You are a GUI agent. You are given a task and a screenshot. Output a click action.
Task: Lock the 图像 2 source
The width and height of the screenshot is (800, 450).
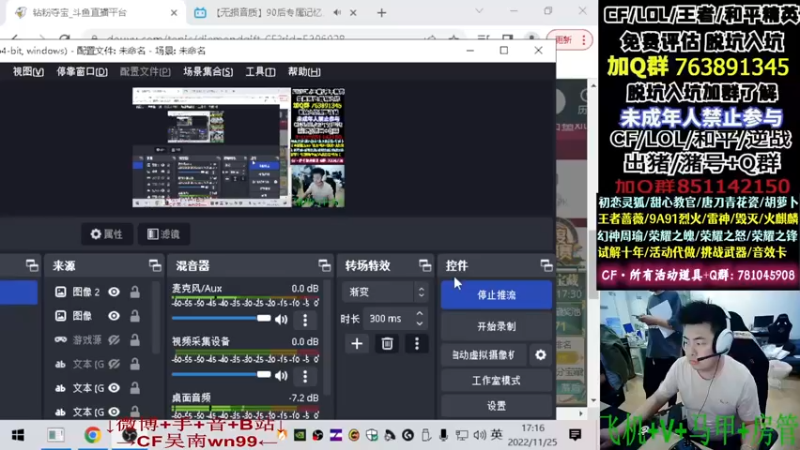(135, 292)
